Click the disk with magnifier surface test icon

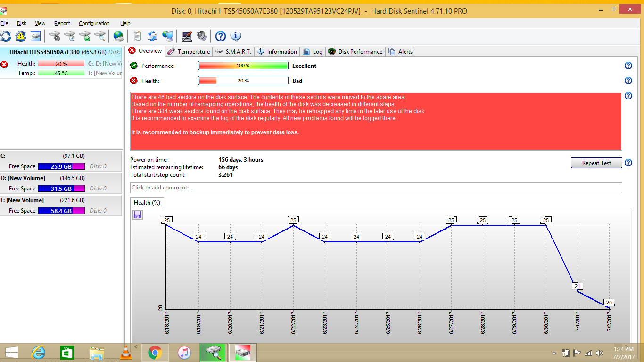[100, 36]
